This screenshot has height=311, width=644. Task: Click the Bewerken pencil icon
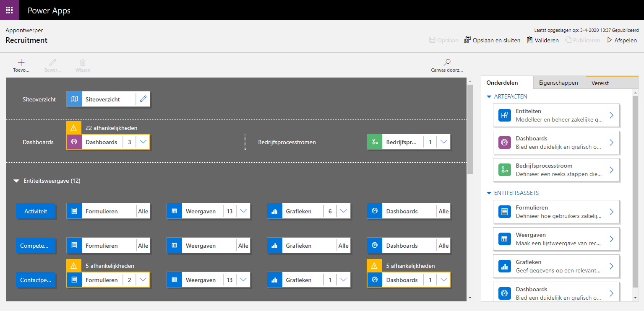[52, 62]
